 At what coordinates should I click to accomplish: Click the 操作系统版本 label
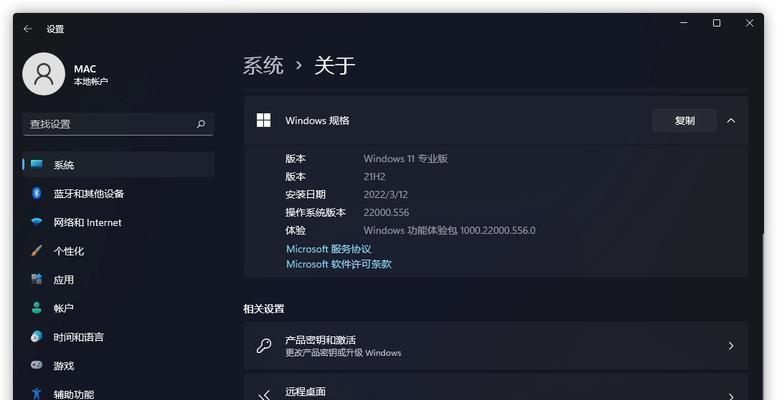click(x=315, y=212)
